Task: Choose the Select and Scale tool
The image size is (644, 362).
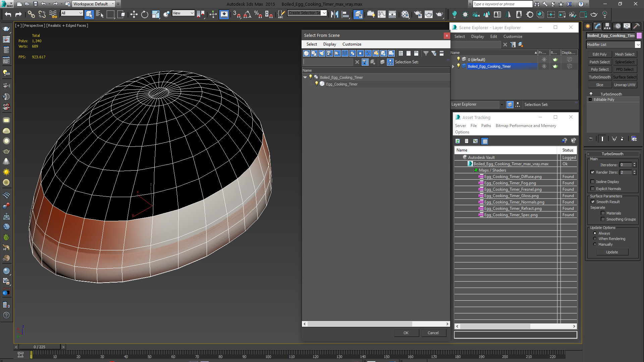Action: point(155,14)
